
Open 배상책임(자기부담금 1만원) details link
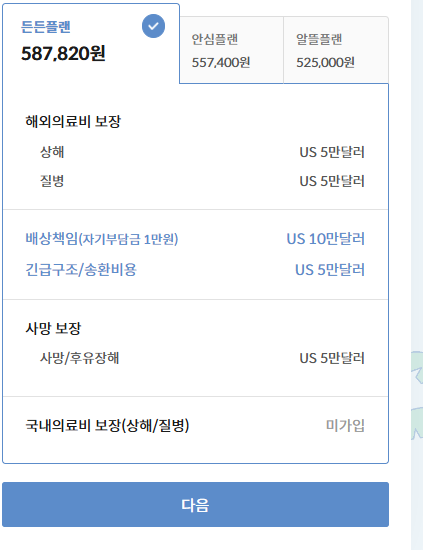point(102,239)
